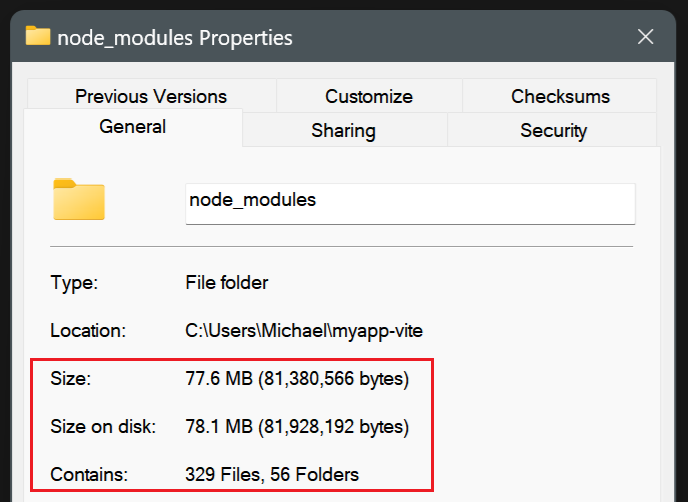Switch to the Previous Versions tab
Viewport: 688px width, 502px height.
(151, 96)
